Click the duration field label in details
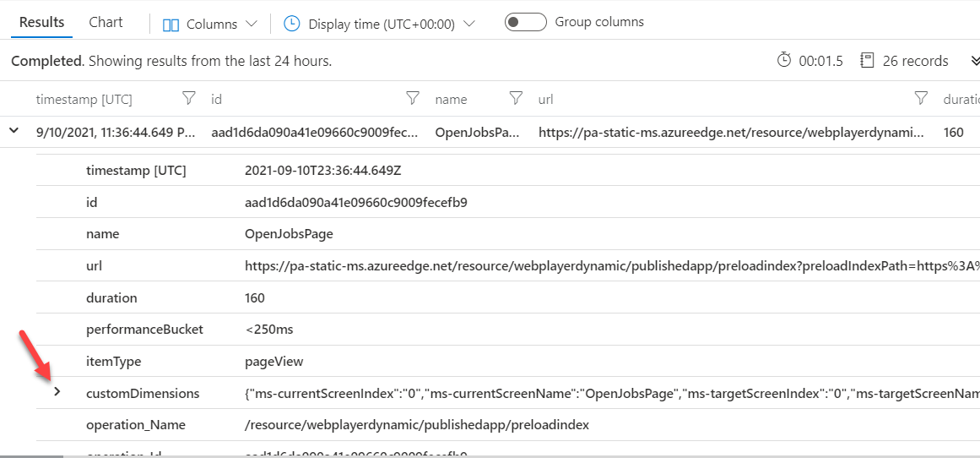Image resolution: width=980 pixels, height=458 pixels. [x=111, y=297]
